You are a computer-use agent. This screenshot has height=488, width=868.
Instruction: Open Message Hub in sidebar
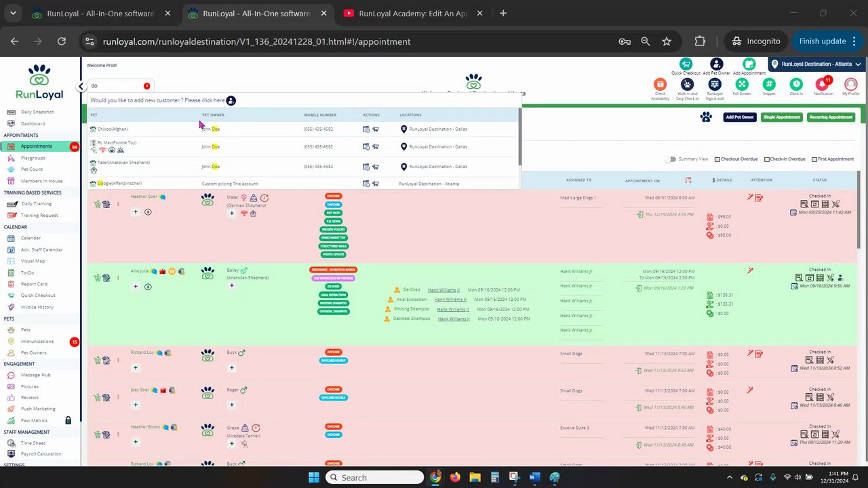[35, 375]
